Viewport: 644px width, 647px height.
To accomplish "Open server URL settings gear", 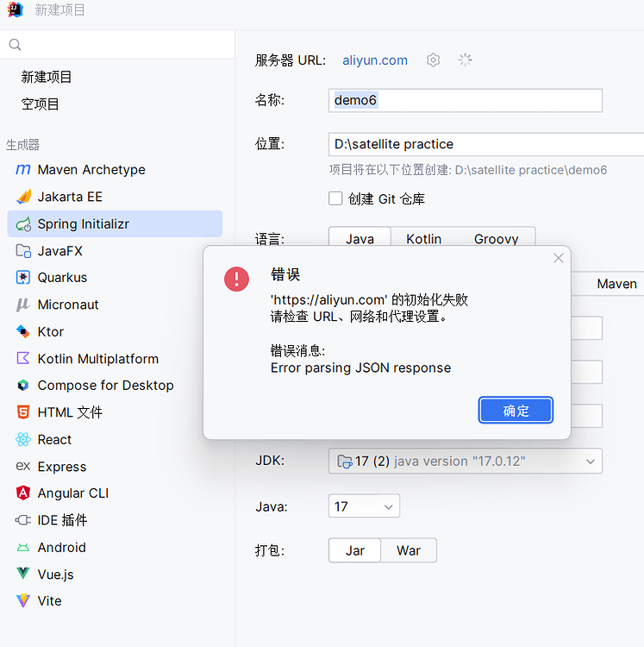I will 434,60.
